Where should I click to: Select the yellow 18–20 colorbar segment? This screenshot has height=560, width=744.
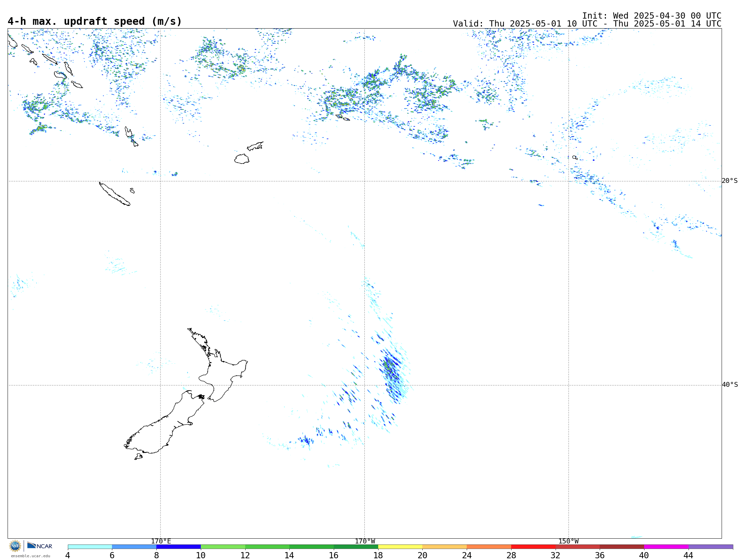[400, 547]
